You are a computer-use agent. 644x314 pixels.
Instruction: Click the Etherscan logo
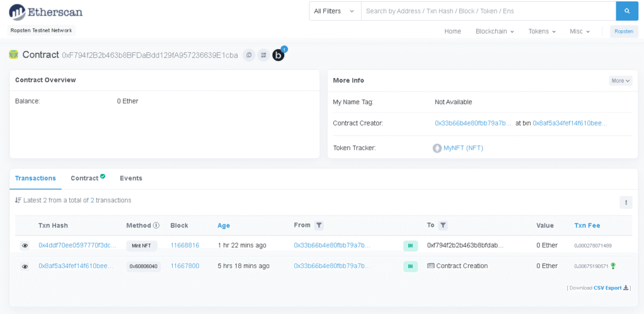(45, 12)
